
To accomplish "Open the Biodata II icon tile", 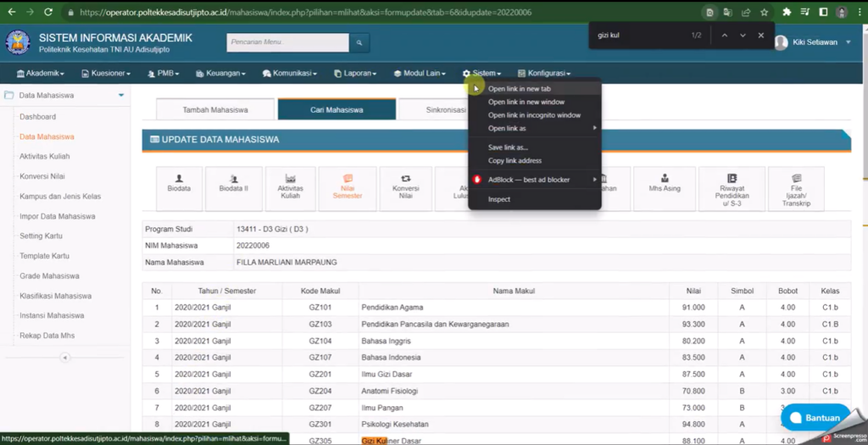I will (233, 188).
